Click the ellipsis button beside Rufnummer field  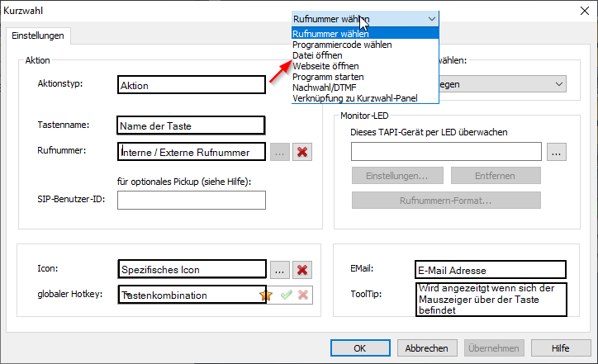point(280,152)
